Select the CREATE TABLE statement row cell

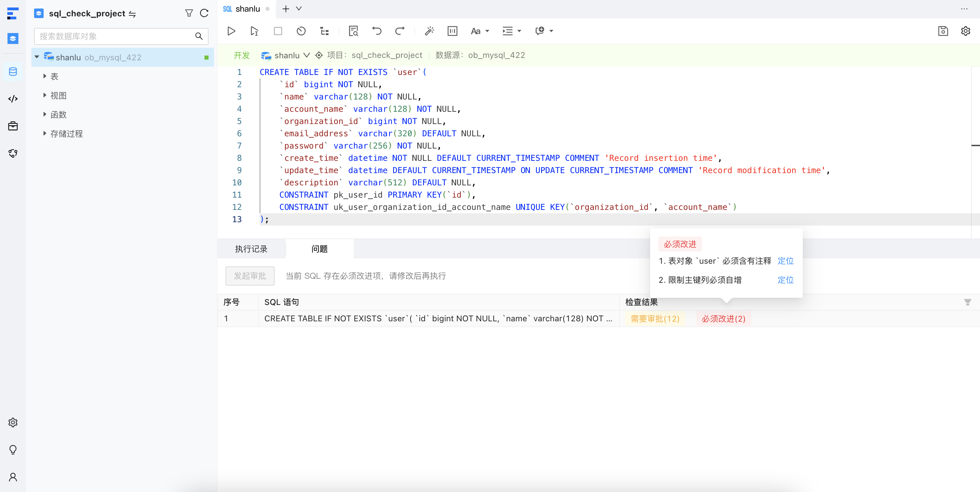coord(438,319)
